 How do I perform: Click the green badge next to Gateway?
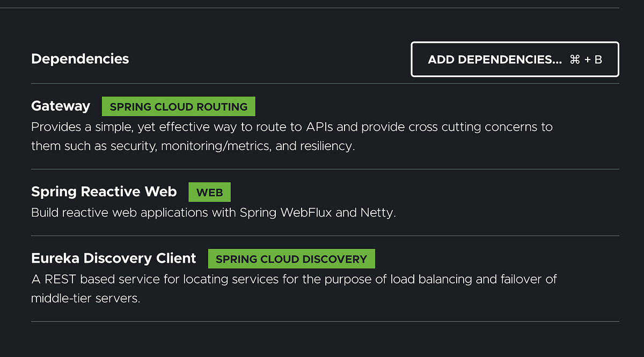pyautogui.click(x=178, y=106)
